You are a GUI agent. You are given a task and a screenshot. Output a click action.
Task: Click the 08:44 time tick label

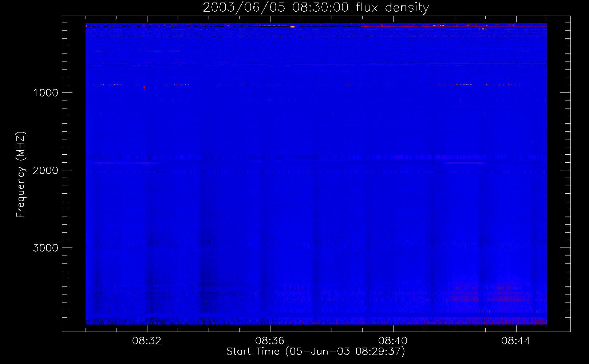pos(516,341)
